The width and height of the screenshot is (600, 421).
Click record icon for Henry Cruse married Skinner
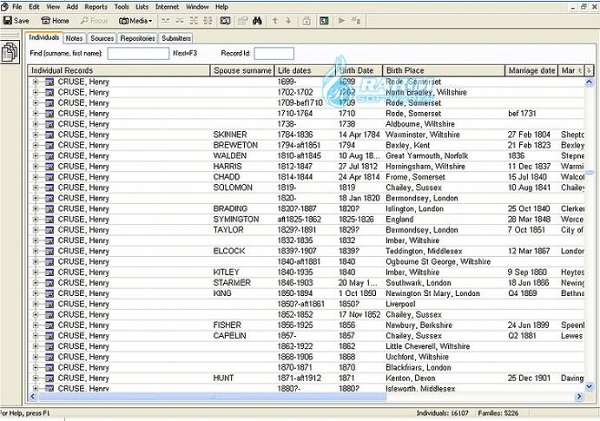[x=48, y=133]
